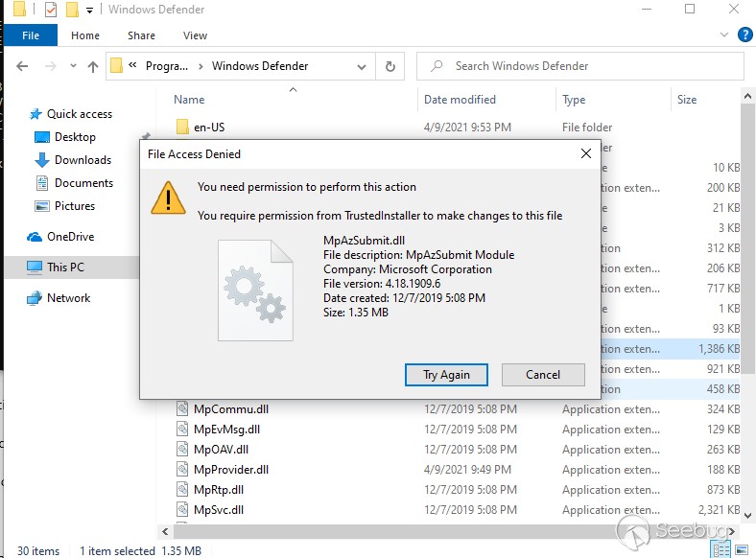Go up one folder level with the Up arrow
This screenshot has height=558, width=756.
pyautogui.click(x=93, y=66)
